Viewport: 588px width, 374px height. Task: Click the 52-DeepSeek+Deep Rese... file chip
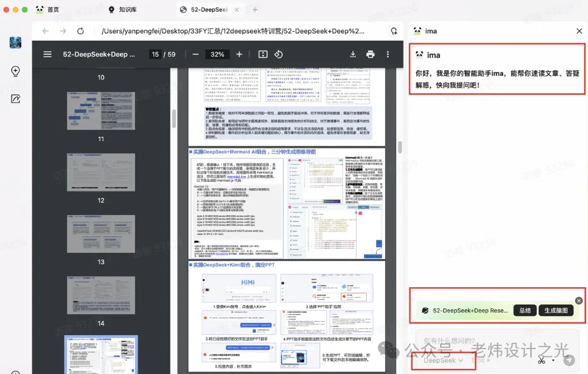click(465, 311)
